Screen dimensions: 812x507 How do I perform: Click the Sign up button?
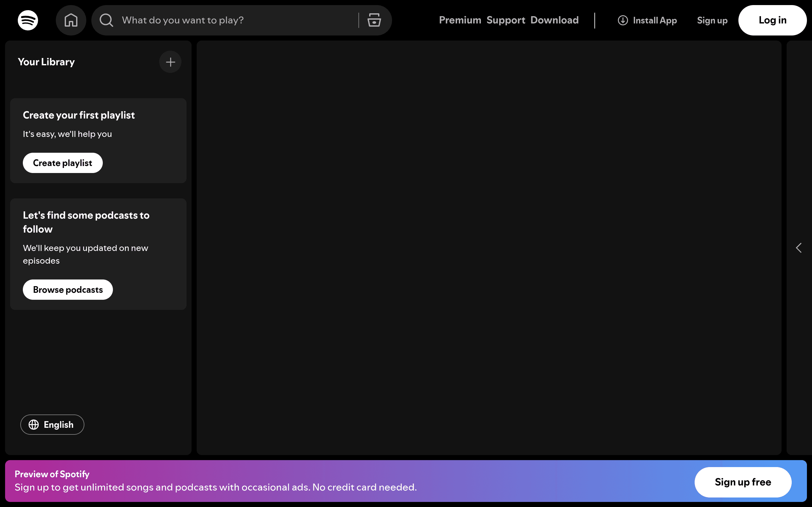pos(712,21)
